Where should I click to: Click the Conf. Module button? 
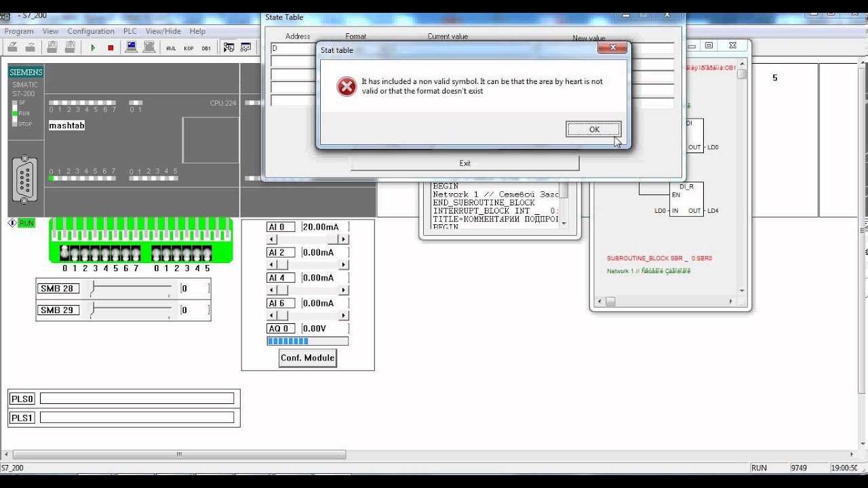(307, 358)
